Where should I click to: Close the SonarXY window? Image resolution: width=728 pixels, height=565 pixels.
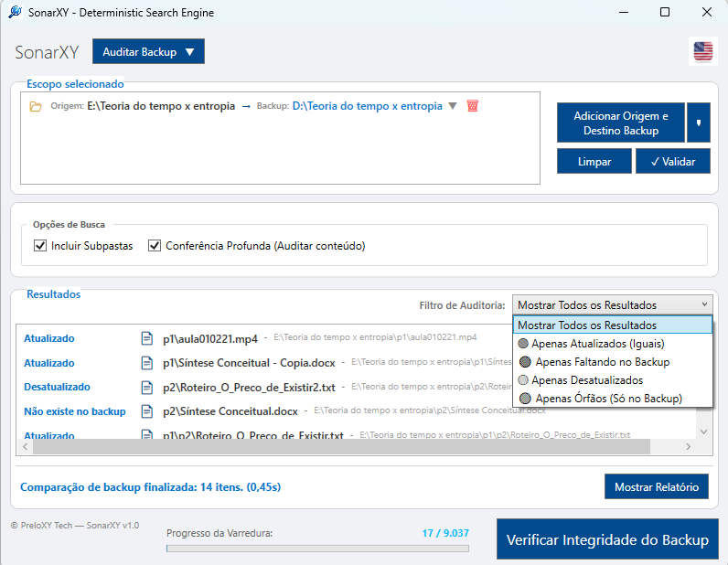coord(707,12)
